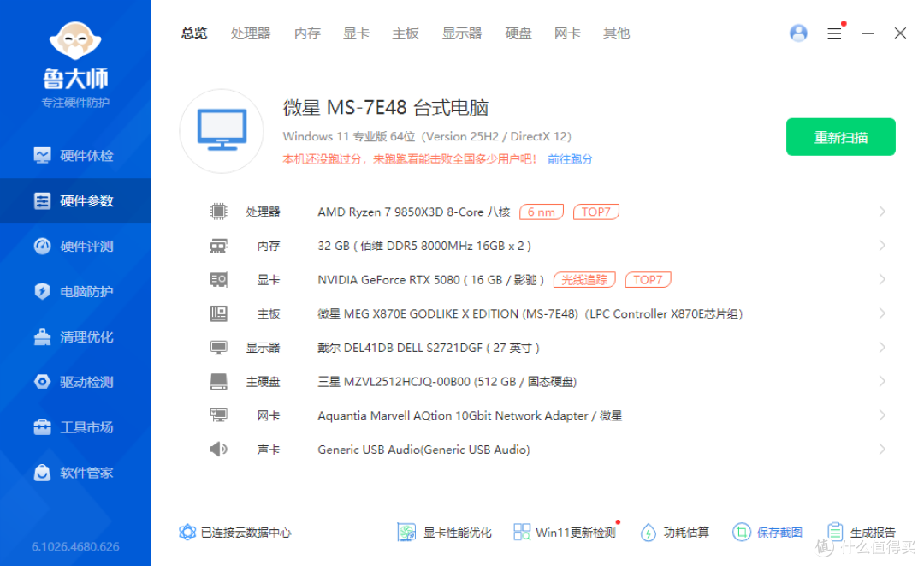Click the 驱动检测 gear icon
The height and width of the screenshot is (566, 924).
(x=43, y=382)
